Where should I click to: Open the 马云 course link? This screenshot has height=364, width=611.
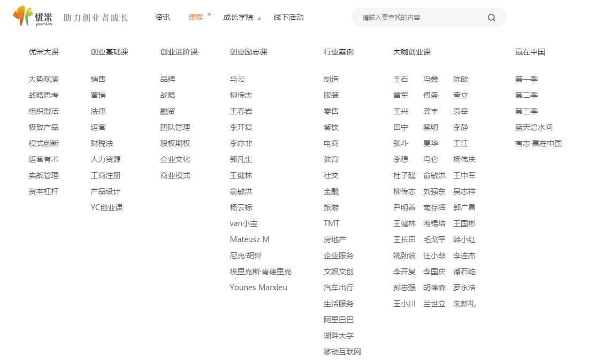coord(237,79)
